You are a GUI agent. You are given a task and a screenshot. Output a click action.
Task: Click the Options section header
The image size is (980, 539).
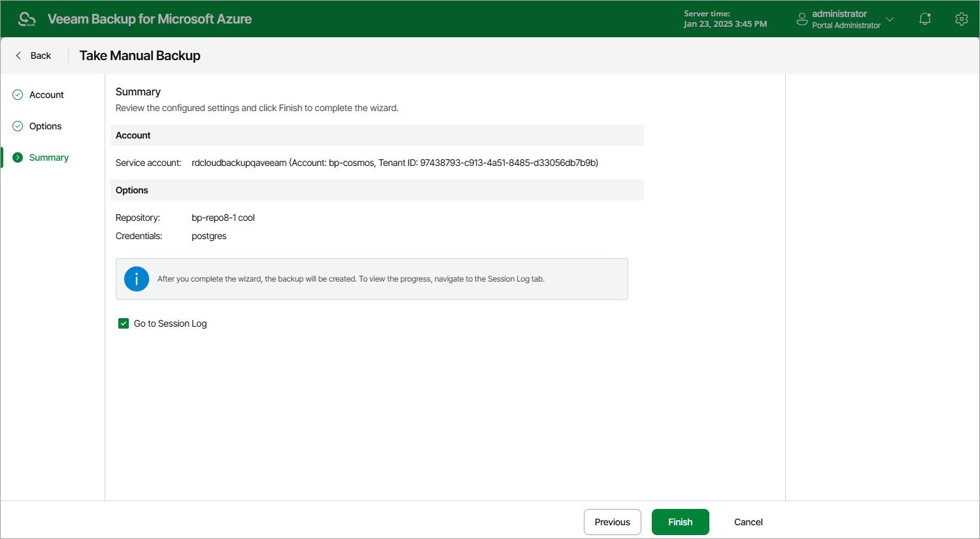tap(377, 190)
